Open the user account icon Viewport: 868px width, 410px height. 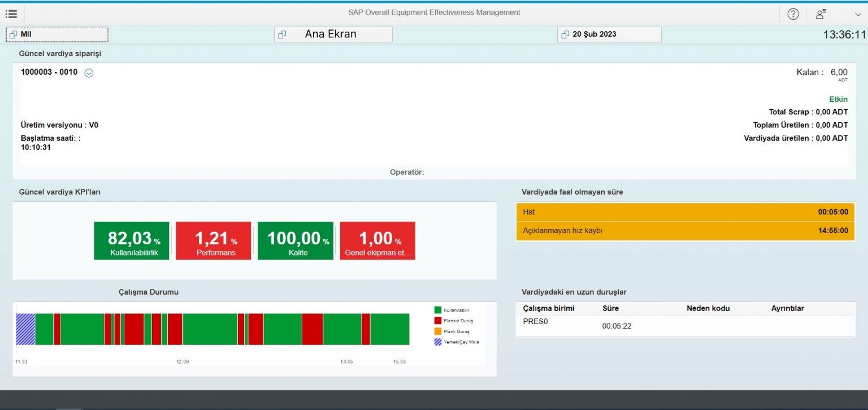tap(820, 14)
